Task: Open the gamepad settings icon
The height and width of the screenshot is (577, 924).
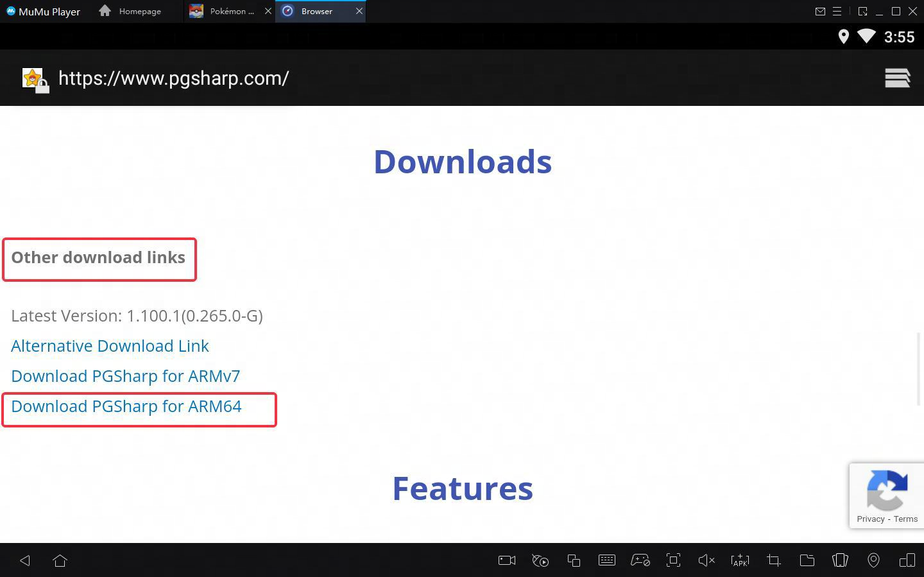Action: (x=640, y=560)
